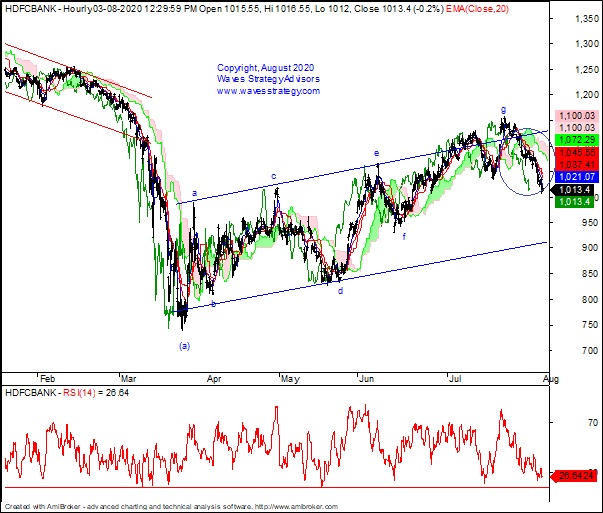Click the wave label 'f' near mid-June

point(404,237)
